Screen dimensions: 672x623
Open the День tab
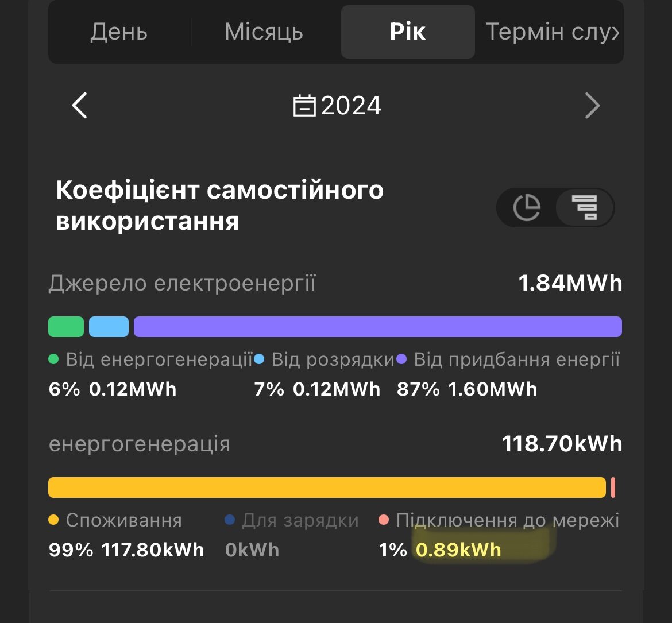pyautogui.click(x=119, y=32)
